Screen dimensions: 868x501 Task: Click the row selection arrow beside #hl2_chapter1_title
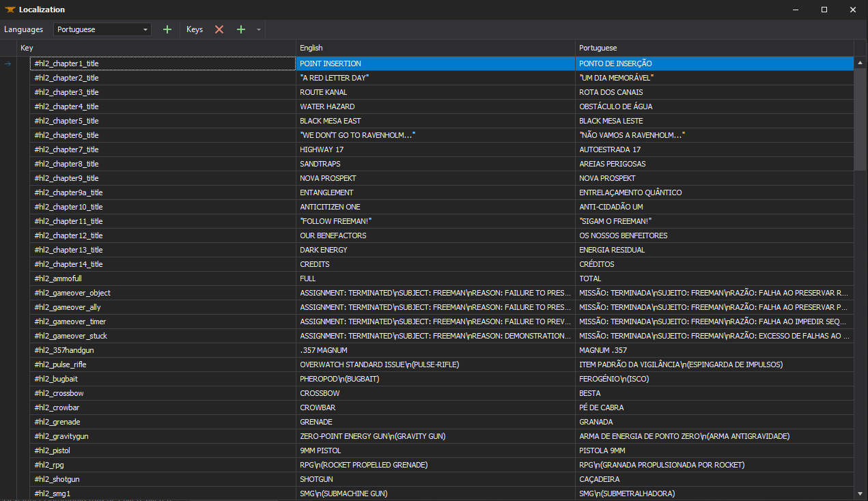pos(7,63)
